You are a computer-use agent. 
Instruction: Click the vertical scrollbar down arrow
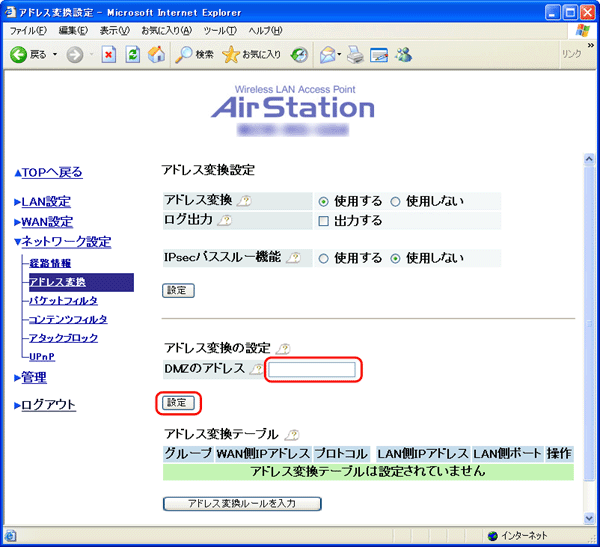point(585,515)
